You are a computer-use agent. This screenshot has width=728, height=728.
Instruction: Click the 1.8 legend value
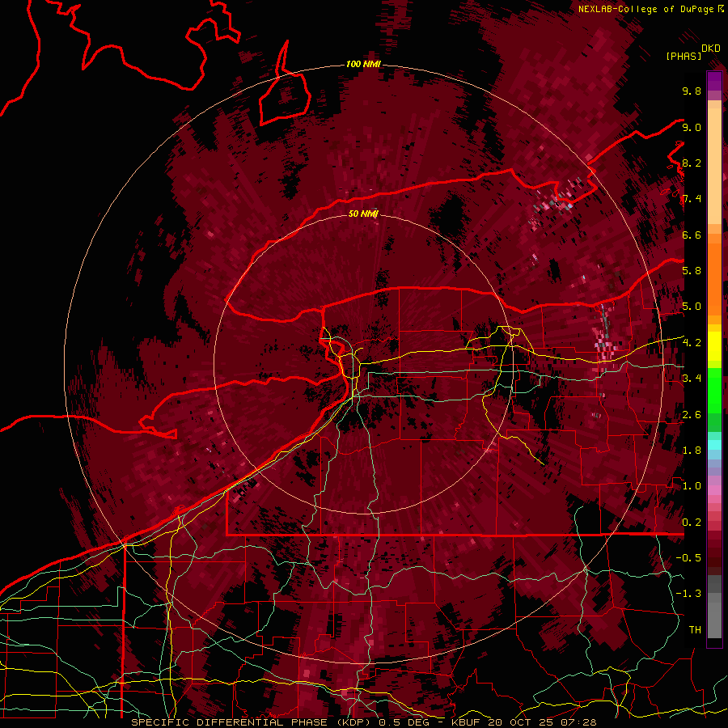click(692, 451)
